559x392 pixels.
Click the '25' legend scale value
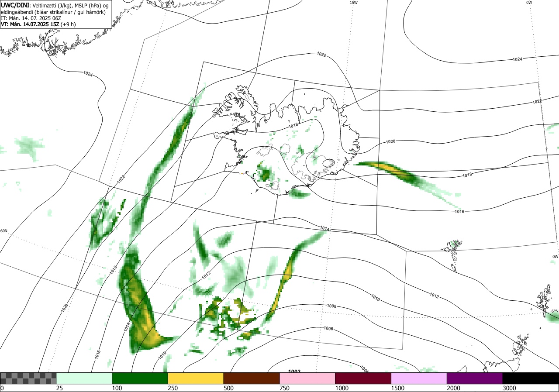(x=60, y=388)
